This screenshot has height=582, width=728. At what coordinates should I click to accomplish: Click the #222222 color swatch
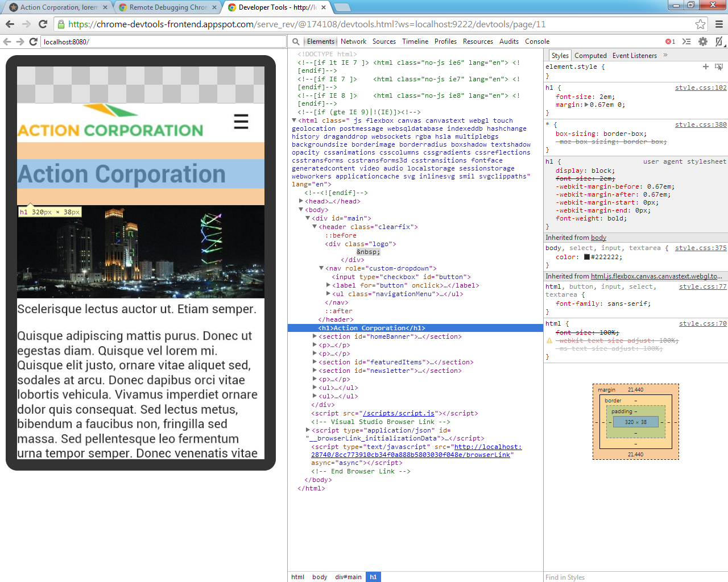(x=587, y=257)
